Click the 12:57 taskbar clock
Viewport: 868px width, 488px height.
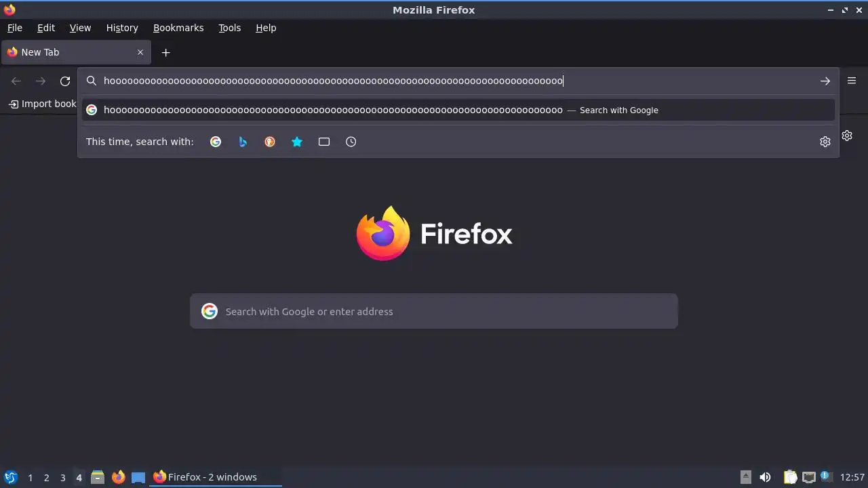pyautogui.click(x=852, y=477)
